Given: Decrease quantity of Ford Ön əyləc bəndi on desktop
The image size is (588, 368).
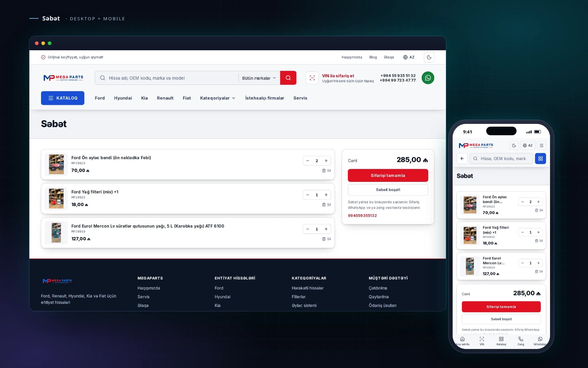Looking at the screenshot, I should [x=307, y=161].
